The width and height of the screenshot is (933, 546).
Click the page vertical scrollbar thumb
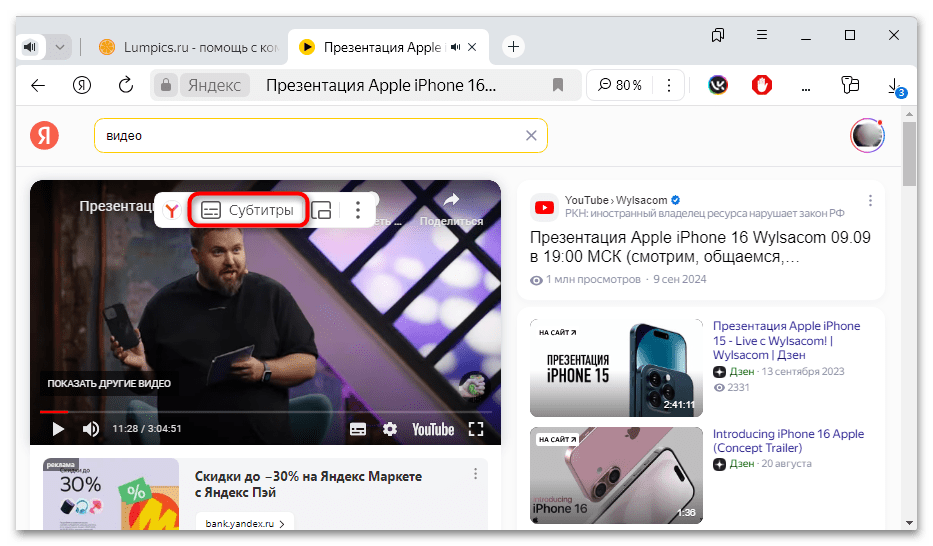pos(909,155)
